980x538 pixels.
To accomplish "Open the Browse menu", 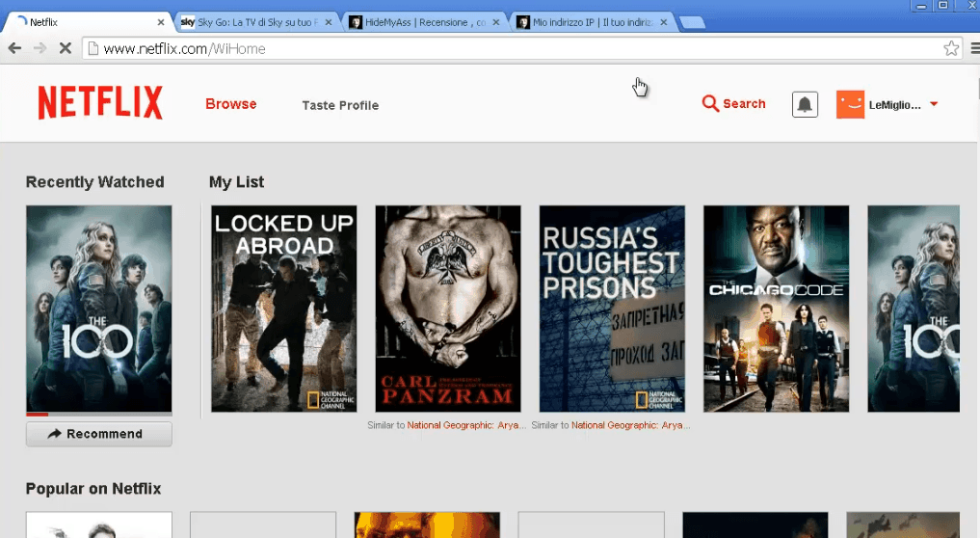I will point(231,104).
